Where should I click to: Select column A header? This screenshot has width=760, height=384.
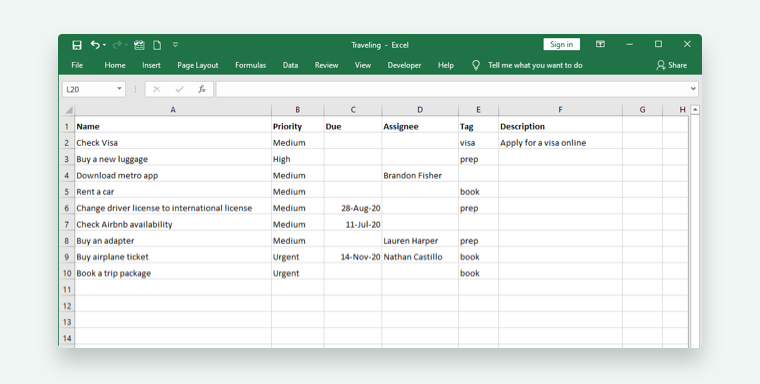point(173,110)
